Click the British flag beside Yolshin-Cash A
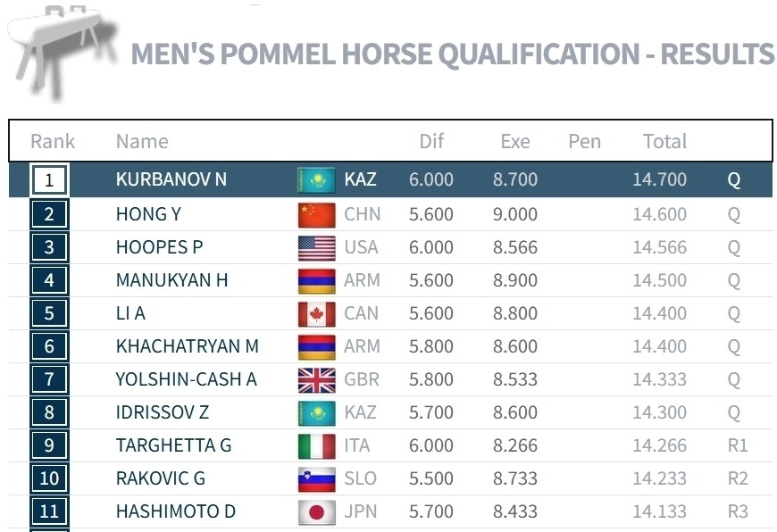The image size is (777, 532). [316, 379]
